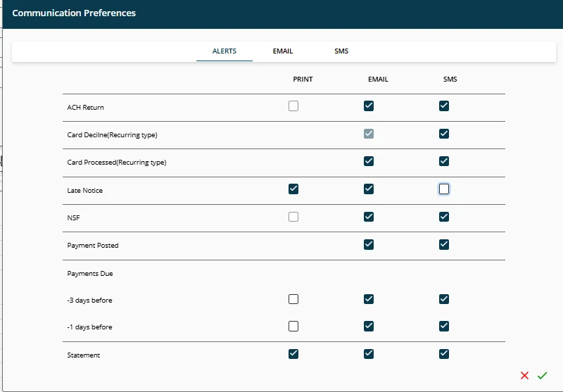The image size is (563, 392).
Task: Select the NSF row label
Action: [x=73, y=218]
